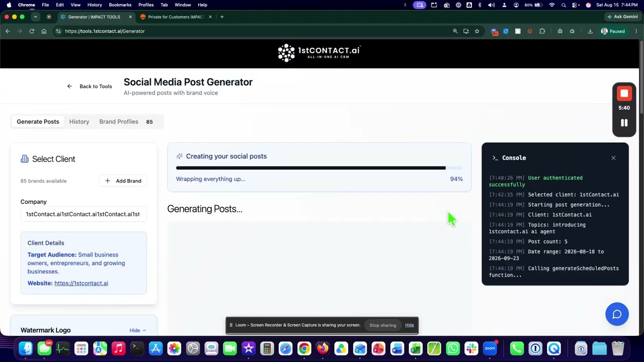Screen dimensions: 644x362
Task: Open Zoom from the Dock
Action: click(490, 348)
